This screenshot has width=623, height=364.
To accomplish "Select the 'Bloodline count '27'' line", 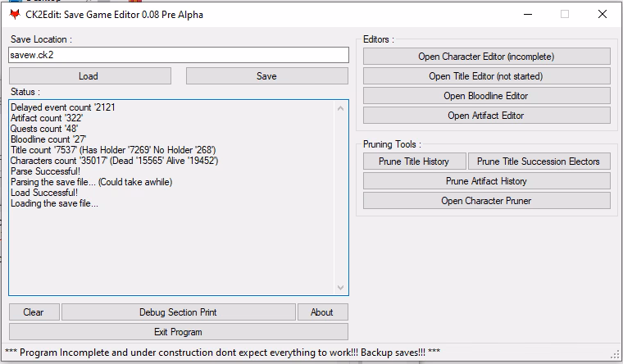I will pyautogui.click(x=48, y=139).
